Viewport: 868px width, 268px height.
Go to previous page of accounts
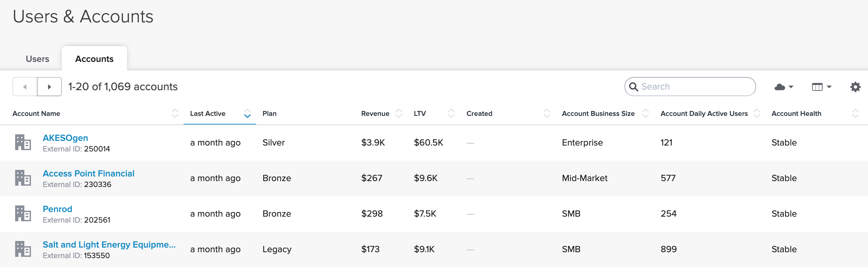pyautogui.click(x=25, y=87)
